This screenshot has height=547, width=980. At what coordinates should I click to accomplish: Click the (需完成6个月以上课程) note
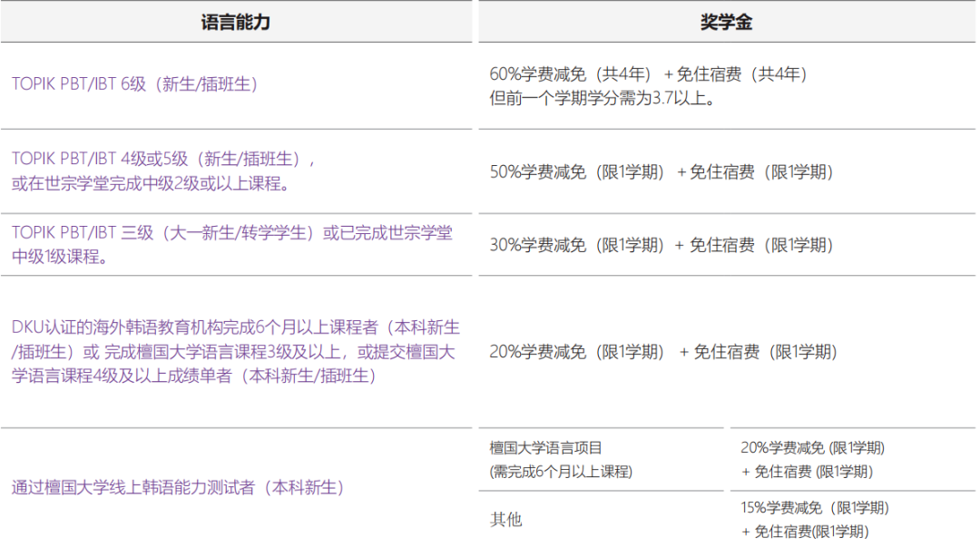click(x=561, y=472)
